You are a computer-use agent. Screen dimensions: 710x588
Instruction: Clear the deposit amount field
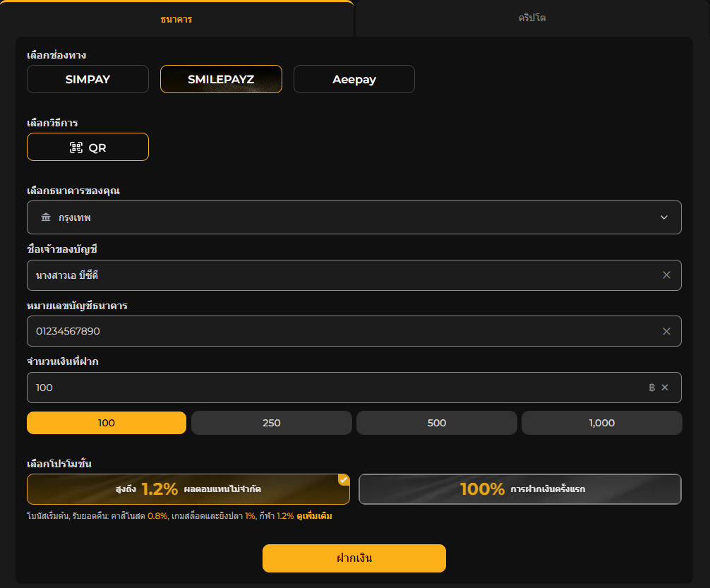pos(665,388)
